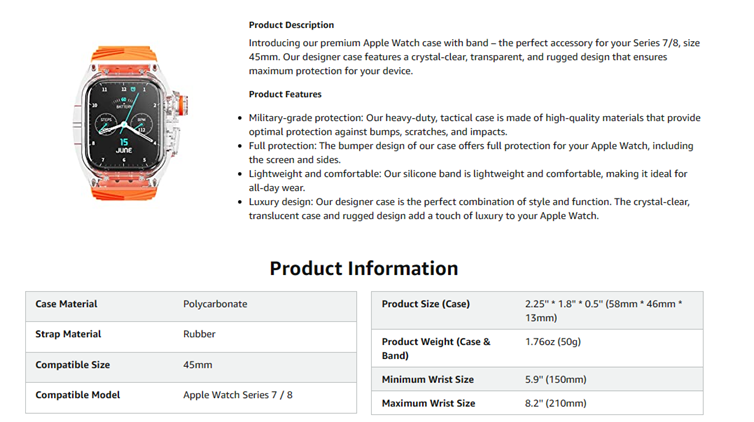754x422 pixels.
Task: Click the Minimum Wrist Size label
Action: (x=428, y=379)
